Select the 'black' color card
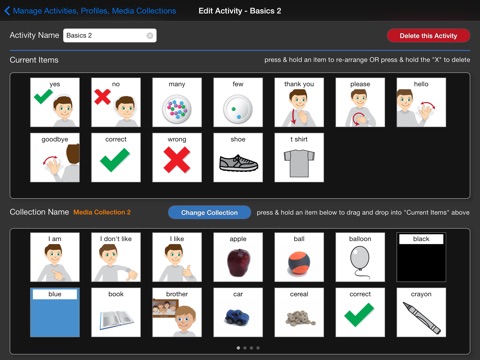The height and width of the screenshot is (360, 480). tap(421, 257)
